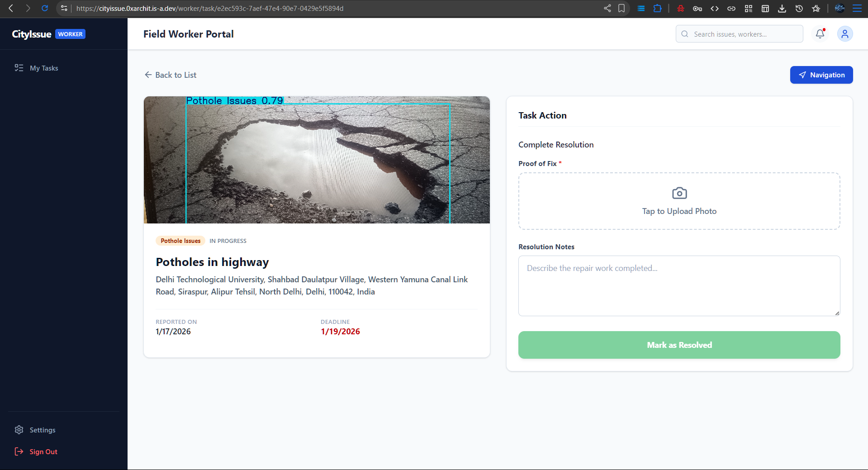The height and width of the screenshot is (470, 868).
Task: Click the Pothole Issues category tag
Action: coord(180,241)
